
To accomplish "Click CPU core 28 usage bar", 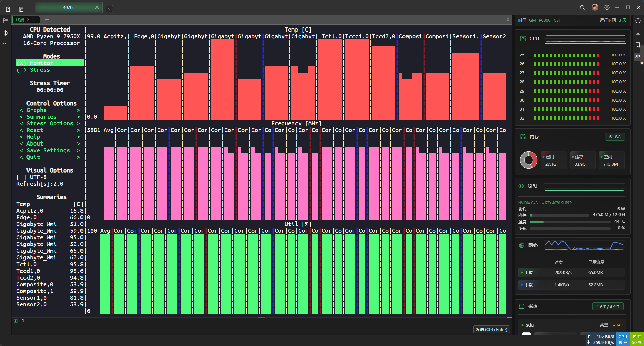I will tap(567, 82).
